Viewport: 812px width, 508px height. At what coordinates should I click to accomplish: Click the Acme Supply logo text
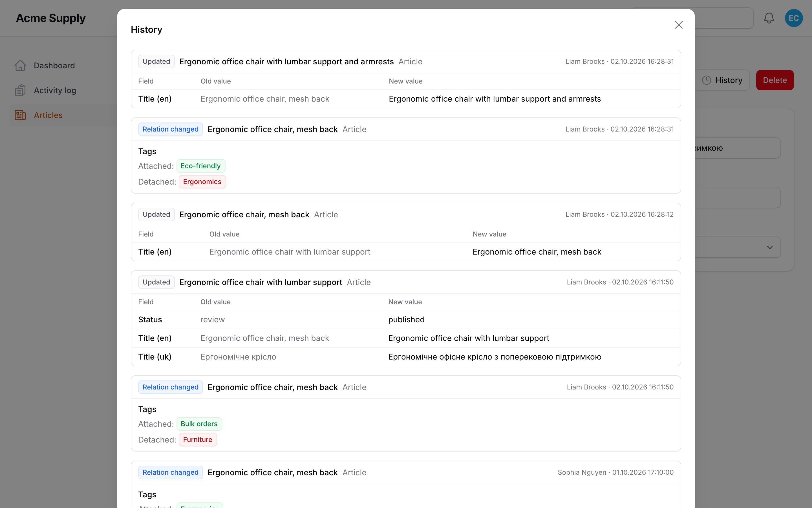click(51, 18)
